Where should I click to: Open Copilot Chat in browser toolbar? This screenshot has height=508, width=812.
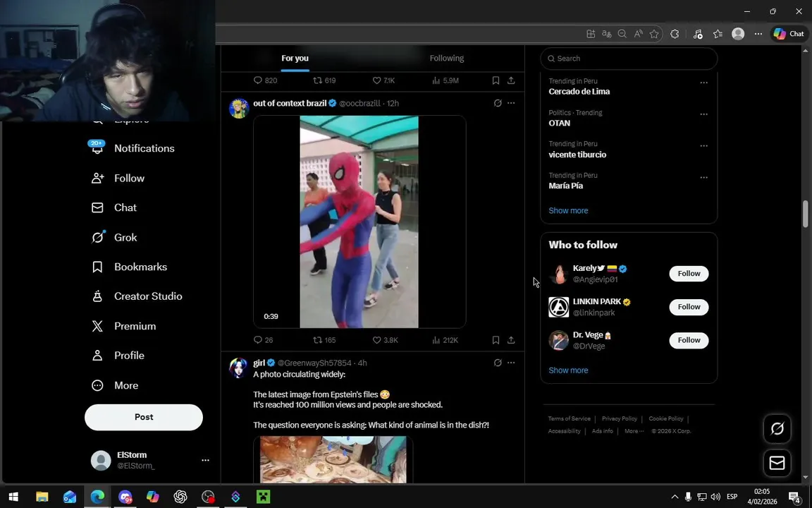[x=789, y=34]
